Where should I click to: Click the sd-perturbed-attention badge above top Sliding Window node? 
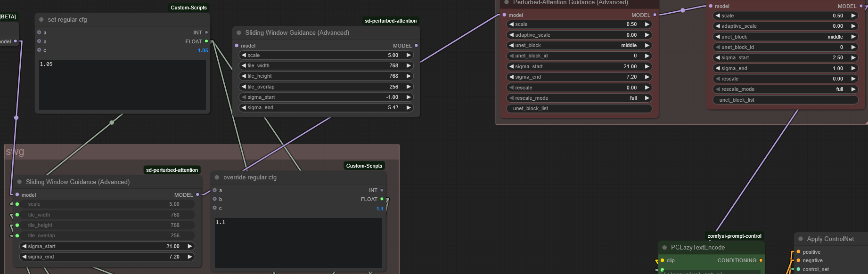click(x=391, y=21)
